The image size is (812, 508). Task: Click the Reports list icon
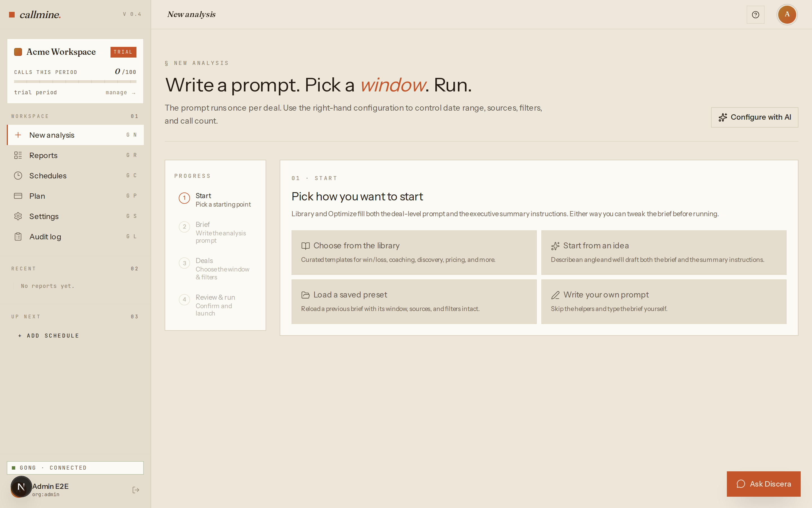(18, 155)
